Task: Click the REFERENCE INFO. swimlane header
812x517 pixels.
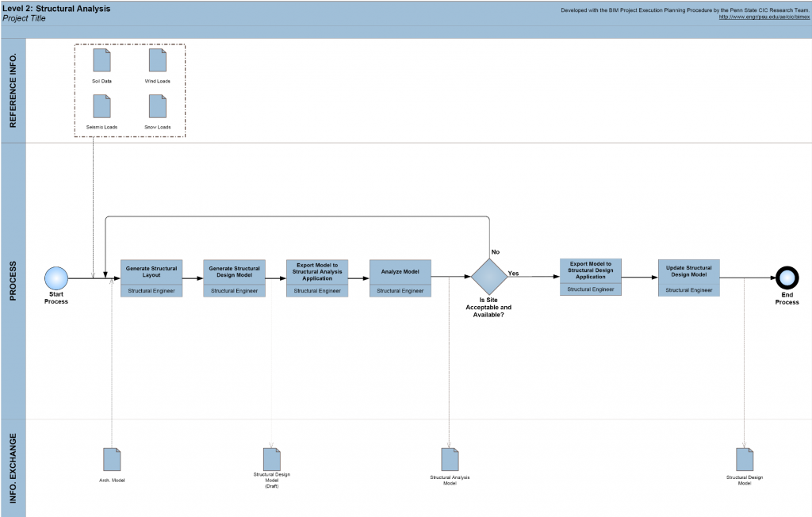Action: click(x=13, y=90)
